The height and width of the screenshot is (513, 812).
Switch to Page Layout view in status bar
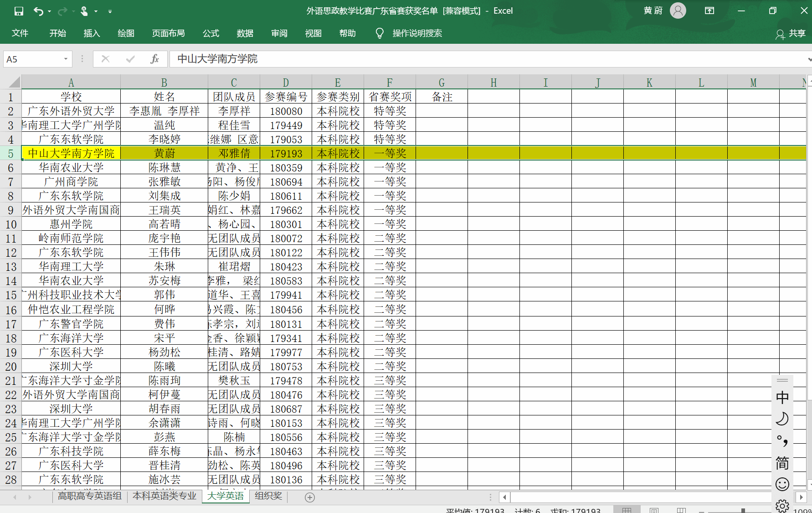click(654, 510)
